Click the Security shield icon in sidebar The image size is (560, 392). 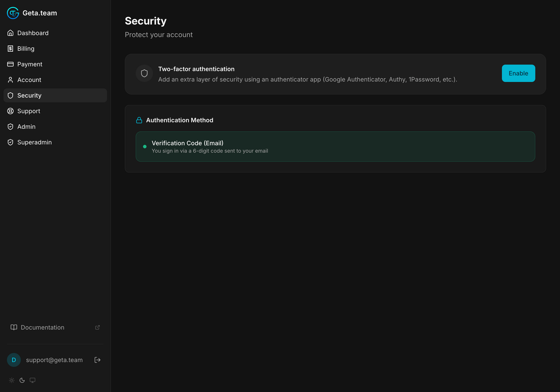[x=10, y=95]
